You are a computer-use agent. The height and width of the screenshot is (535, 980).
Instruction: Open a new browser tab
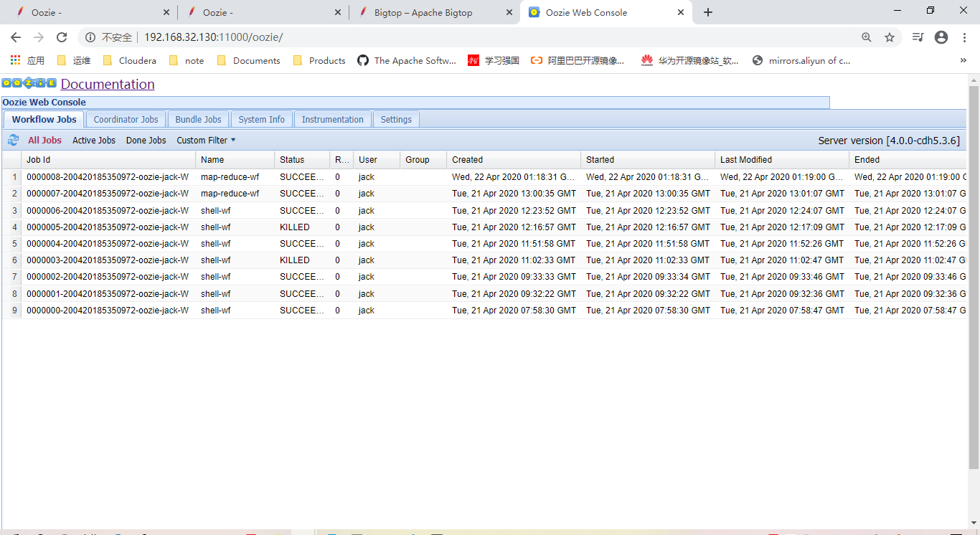click(x=708, y=12)
